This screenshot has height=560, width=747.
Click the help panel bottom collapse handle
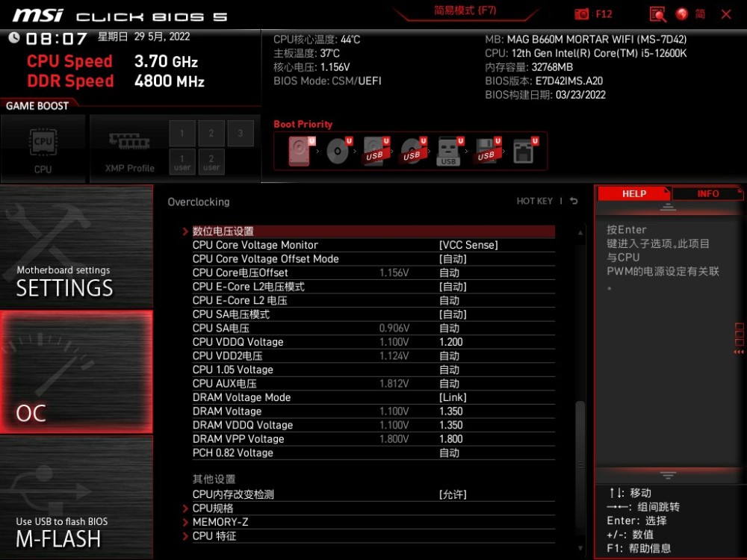(x=668, y=475)
